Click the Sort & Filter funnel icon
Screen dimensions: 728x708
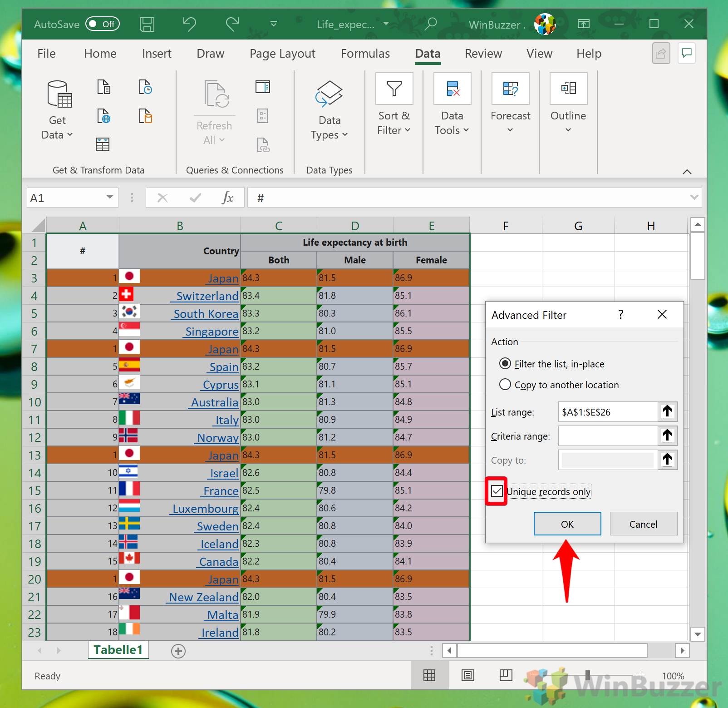[x=394, y=89]
